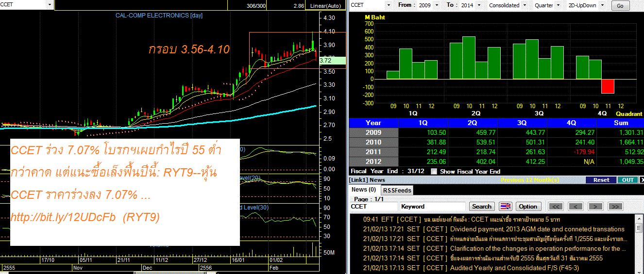Jump to first news page (<<)

(556, 207)
